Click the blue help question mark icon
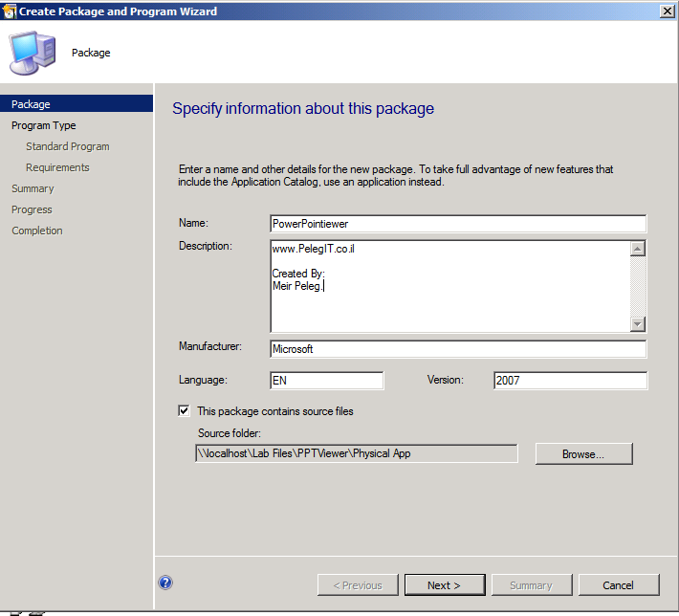The width and height of the screenshot is (679, 616). 165,583
